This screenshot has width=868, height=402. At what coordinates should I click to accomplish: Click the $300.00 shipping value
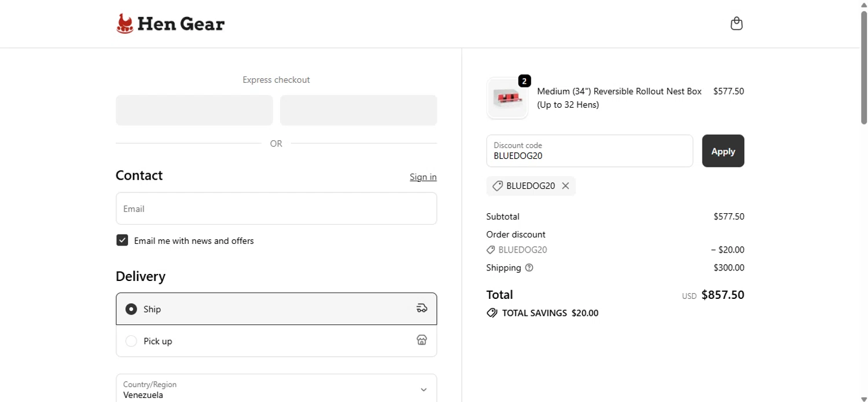pyautogui.click(x=729, y=268)
